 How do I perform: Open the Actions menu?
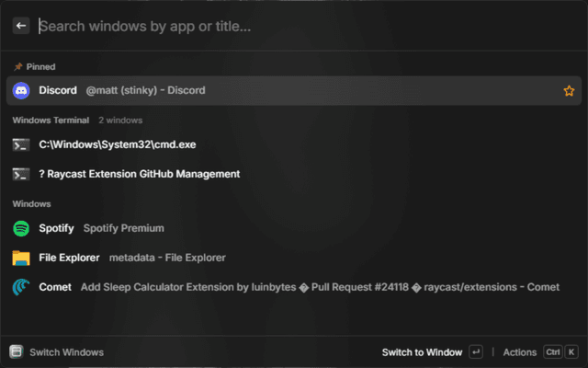(x=519, y=351)
